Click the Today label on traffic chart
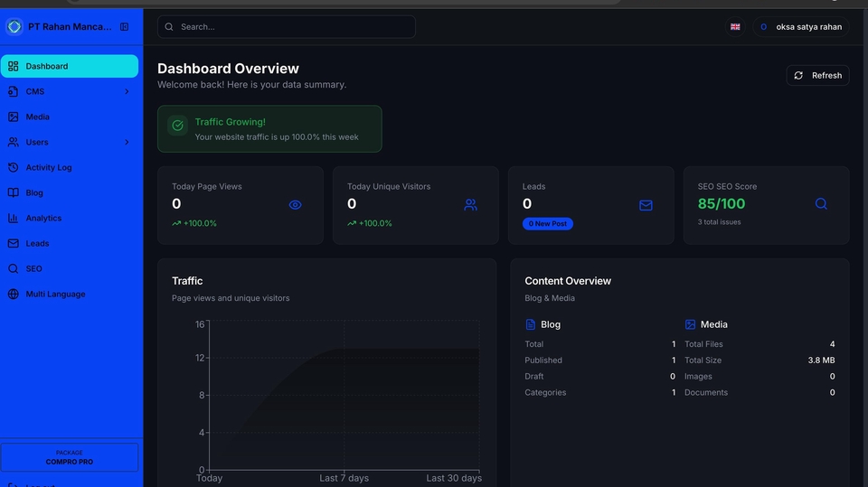The image size is (868, 487). 209,478
